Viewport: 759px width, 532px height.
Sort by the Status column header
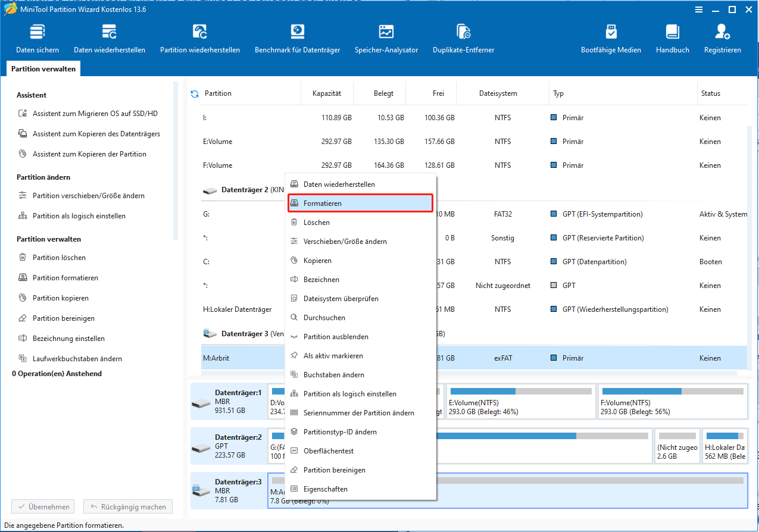pos(721,93)
